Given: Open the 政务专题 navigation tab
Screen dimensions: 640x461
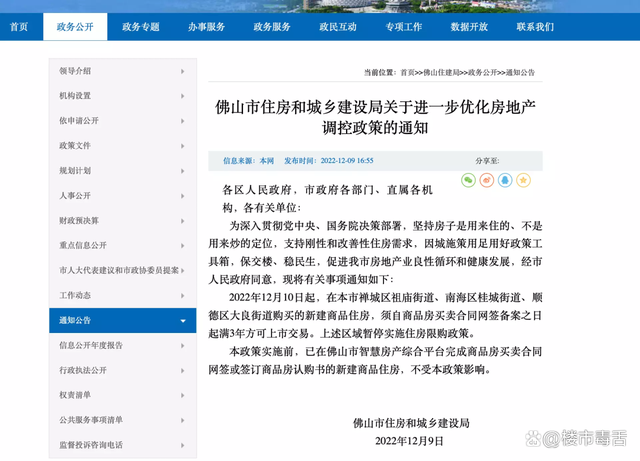Looking at the screenshot, I should (141, 27).
